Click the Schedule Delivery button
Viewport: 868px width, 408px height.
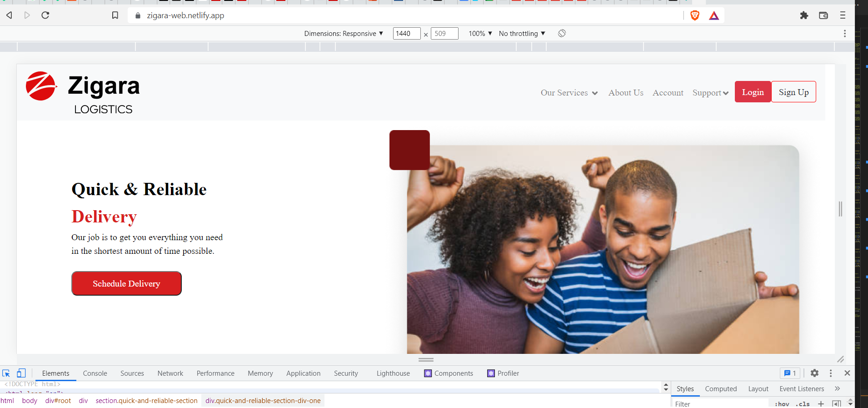[x=126, y=283]
